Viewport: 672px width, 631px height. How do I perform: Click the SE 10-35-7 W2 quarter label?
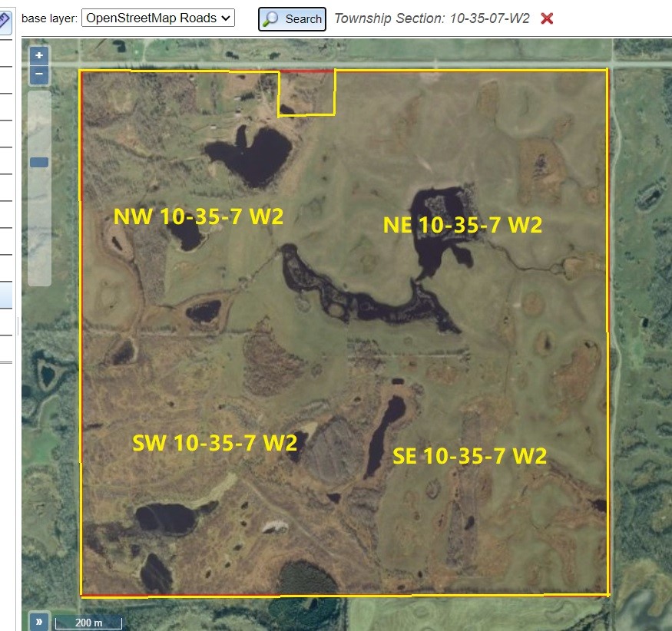(470, 456)
